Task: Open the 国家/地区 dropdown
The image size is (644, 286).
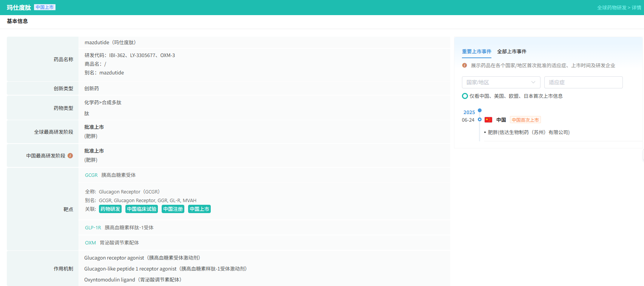Action: [501, 82]
